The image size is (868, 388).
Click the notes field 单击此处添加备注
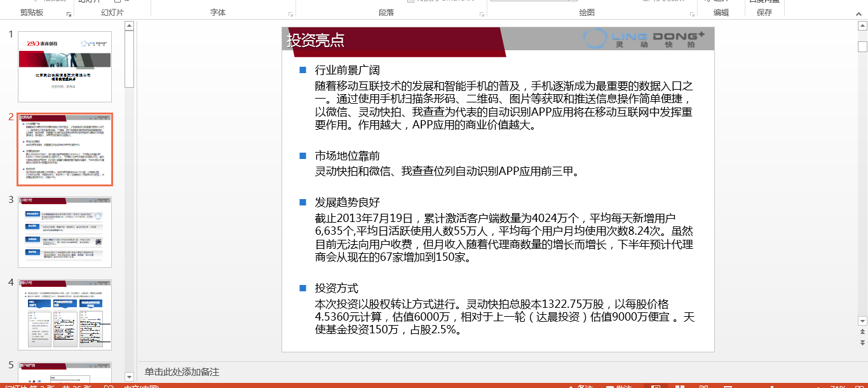pos(182,372)
